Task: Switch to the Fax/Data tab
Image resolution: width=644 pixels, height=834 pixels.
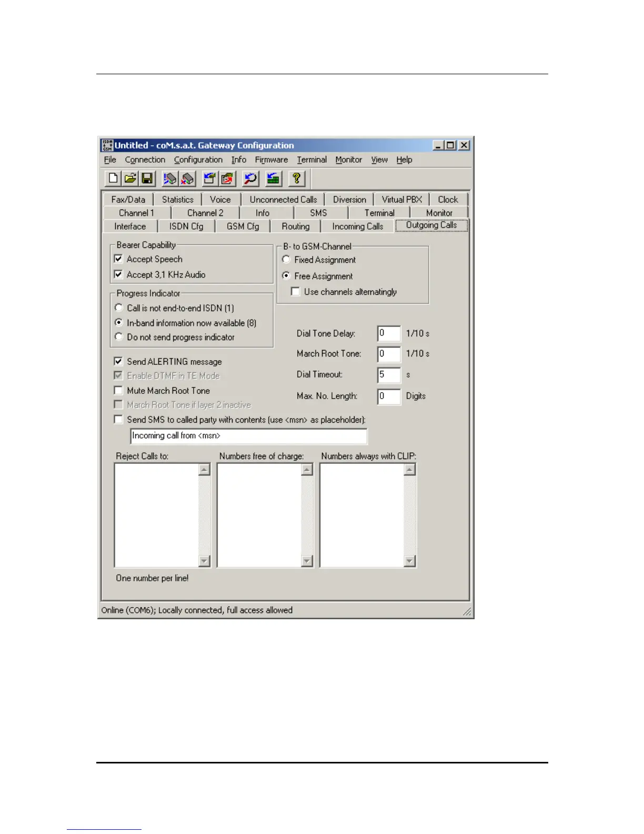Action: pos(128,200)
